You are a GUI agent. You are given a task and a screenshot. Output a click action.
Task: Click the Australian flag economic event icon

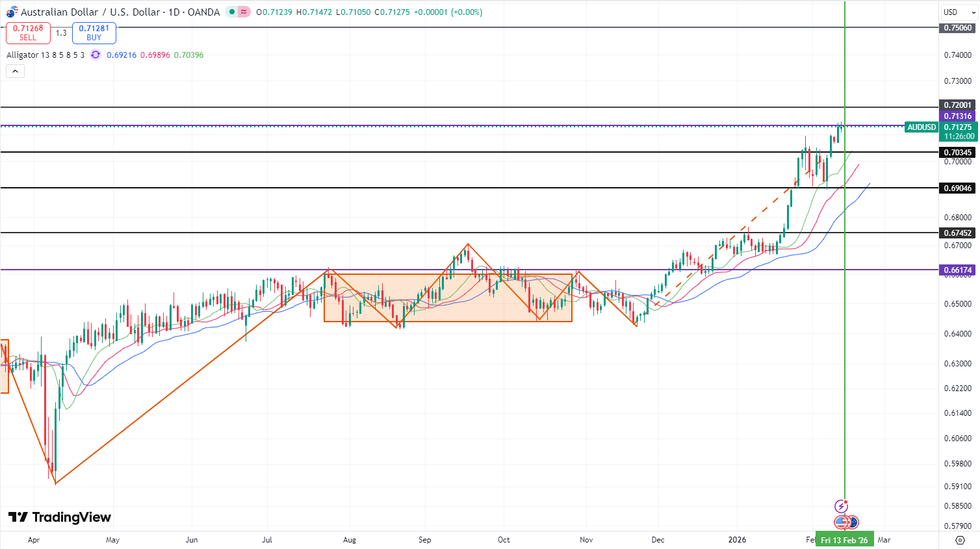click(x=853, y=522)
